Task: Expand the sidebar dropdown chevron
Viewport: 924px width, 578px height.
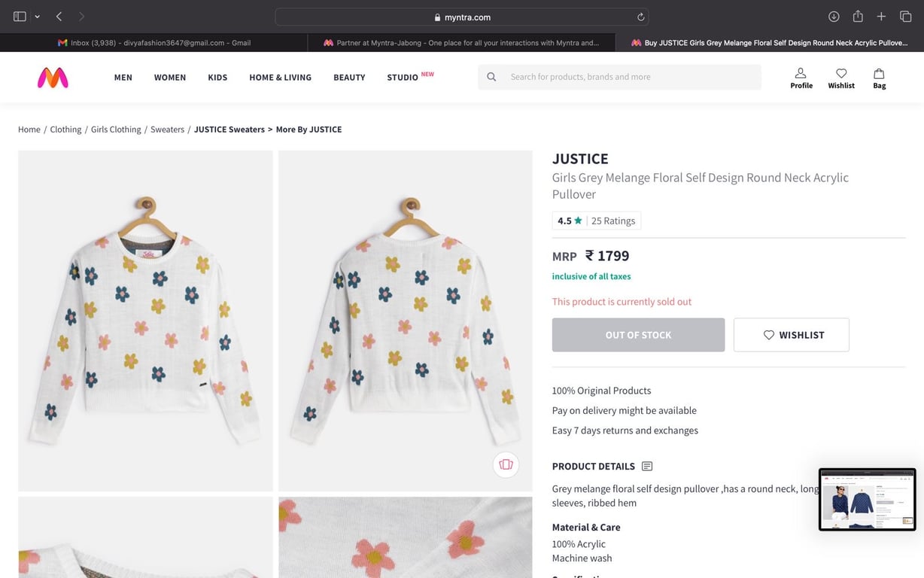Action: (37, 17)
